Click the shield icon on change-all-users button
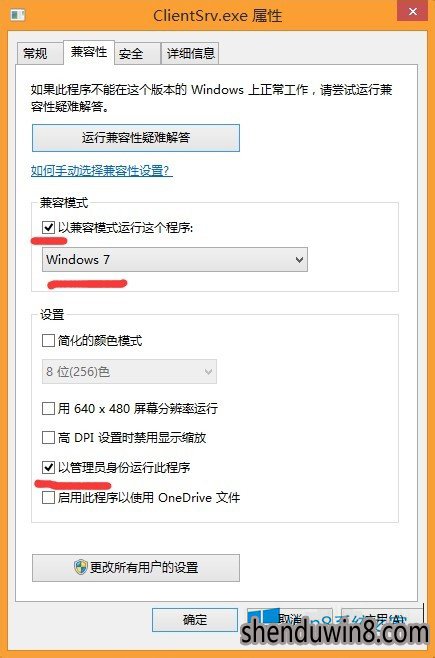 81,567
